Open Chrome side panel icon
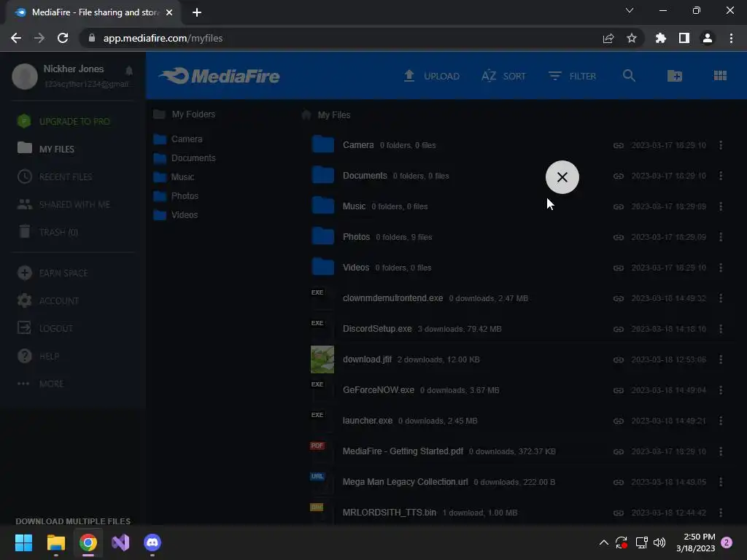The width and height of the screenshot is (747, 560). click(684, 38)
